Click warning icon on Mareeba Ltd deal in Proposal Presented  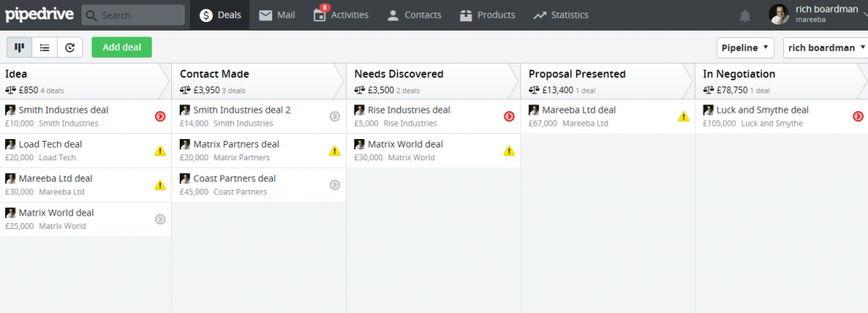tap(684, 116)
